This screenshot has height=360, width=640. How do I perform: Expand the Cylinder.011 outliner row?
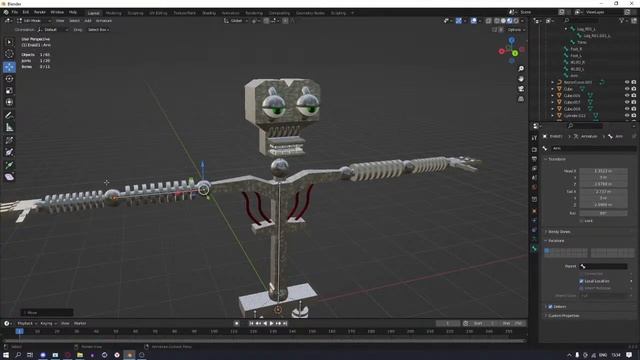(553, 116)
